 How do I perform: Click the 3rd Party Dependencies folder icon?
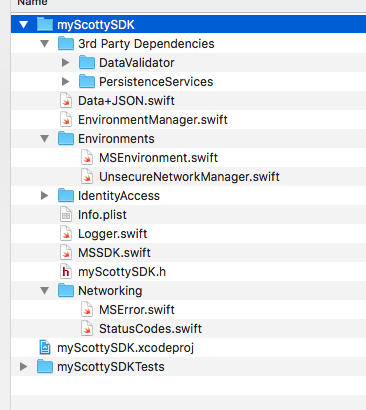[66, 44]
